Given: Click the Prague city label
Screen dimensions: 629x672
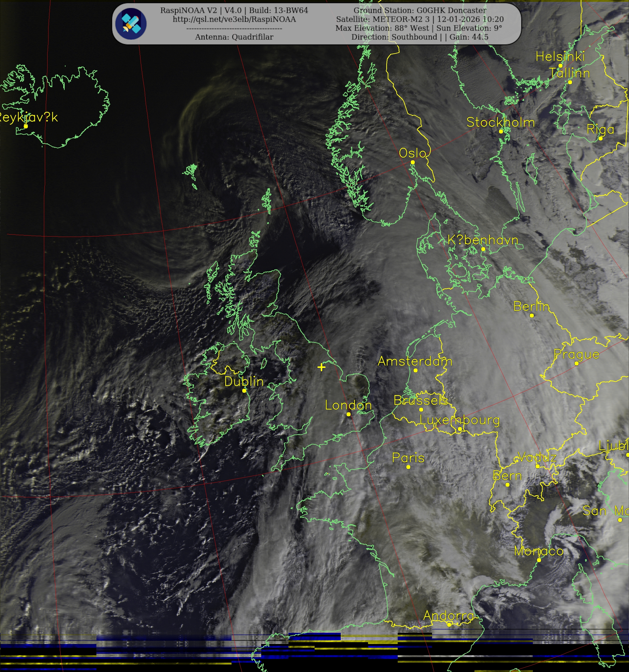Looking at the screenshot, I should point(576,354).
